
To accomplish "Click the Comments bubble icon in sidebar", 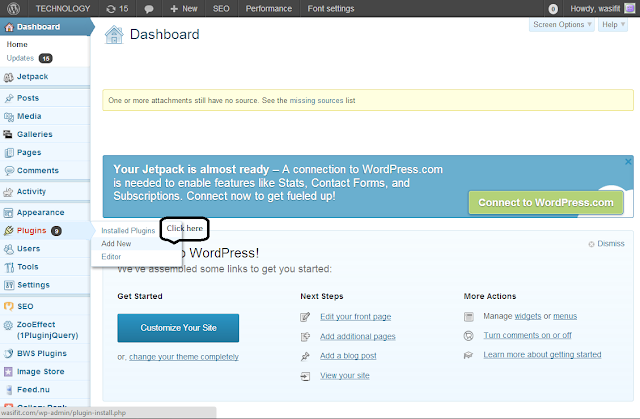I will (x=9, y=171).
